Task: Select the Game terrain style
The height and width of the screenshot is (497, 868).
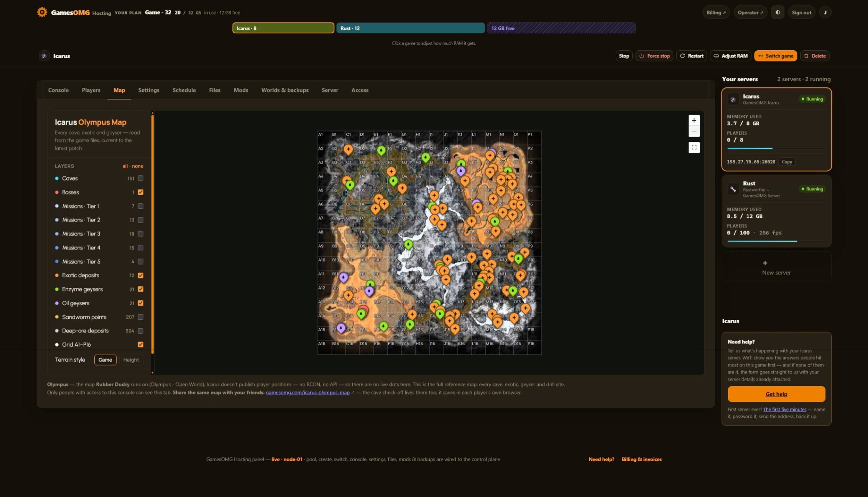Action: tap(105, 360)
